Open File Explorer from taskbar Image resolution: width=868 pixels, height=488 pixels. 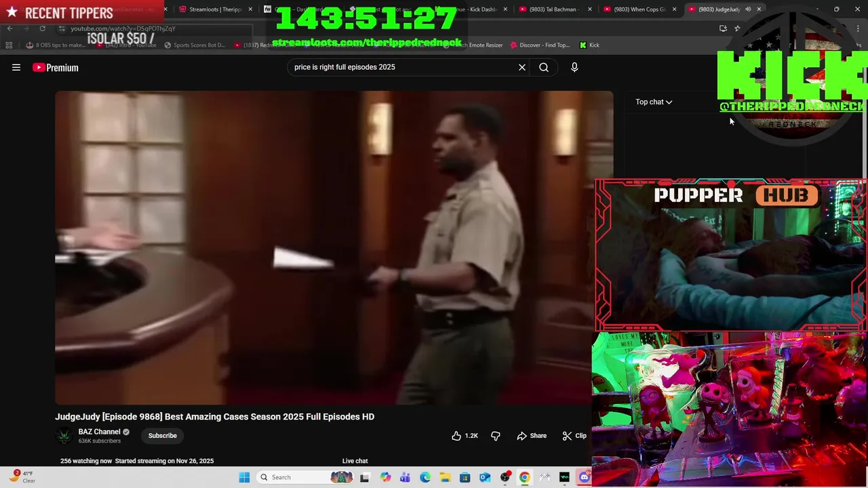(x=445, y=477)
